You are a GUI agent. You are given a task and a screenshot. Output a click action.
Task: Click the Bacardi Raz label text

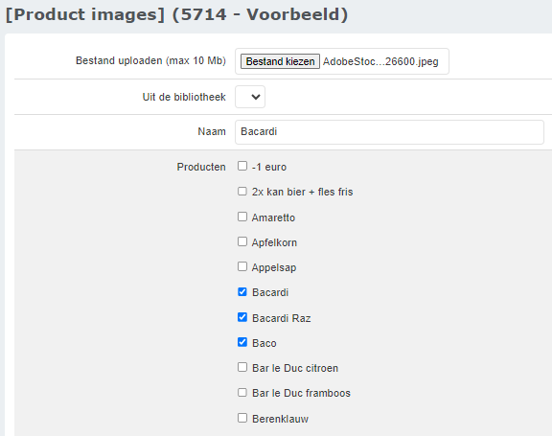point(281,318)
